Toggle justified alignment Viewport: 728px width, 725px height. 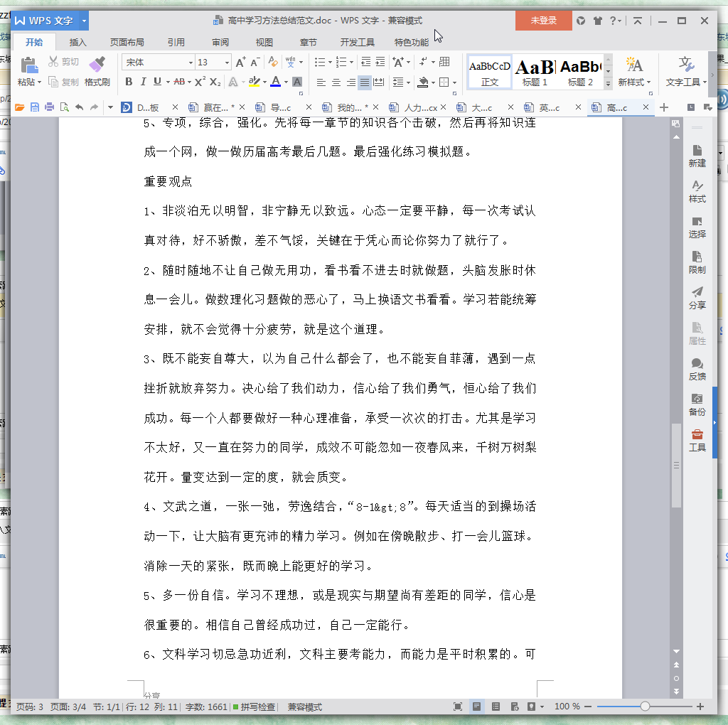click(x=365, y=82)
